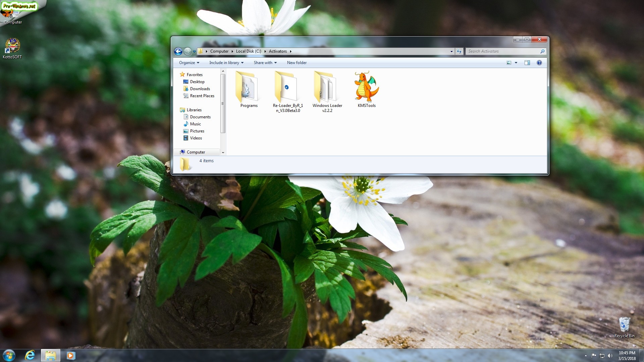Screen dimensions: 644x362
Task: Click the navigation pane scrollbar down arrow
Action: pyautogui.click(x=223, y=153)
